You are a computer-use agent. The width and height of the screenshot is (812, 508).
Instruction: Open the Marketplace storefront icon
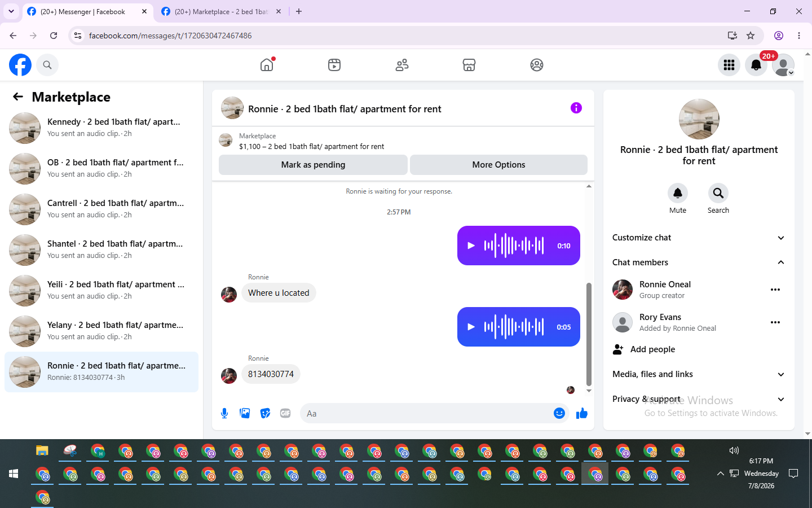click(x=469, y=65)
